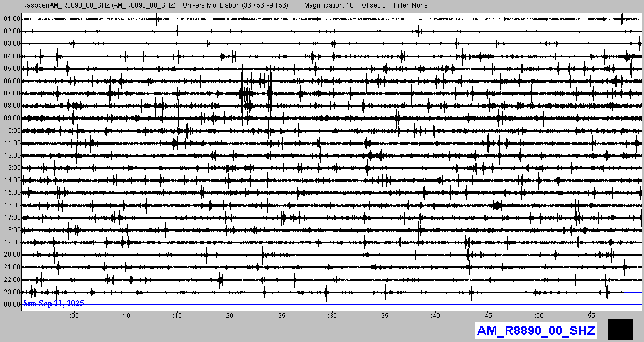Select the 23:00 hour row label
Screen dimensions: 644x342
click(12, 292)
